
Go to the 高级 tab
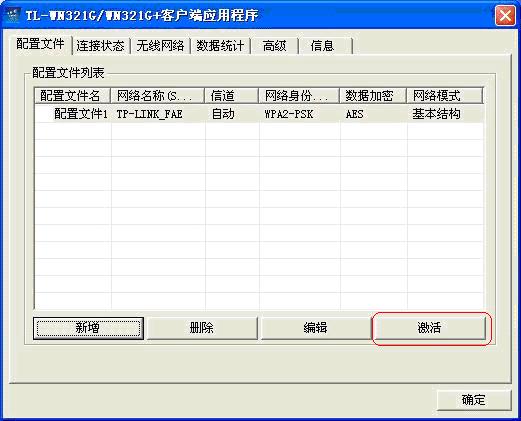click(274, 46)
